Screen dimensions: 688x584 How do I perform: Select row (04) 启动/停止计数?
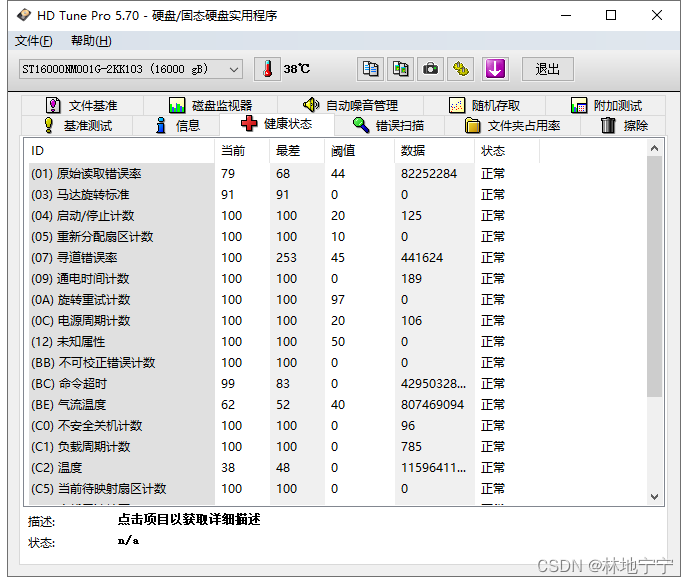(284, 216)
